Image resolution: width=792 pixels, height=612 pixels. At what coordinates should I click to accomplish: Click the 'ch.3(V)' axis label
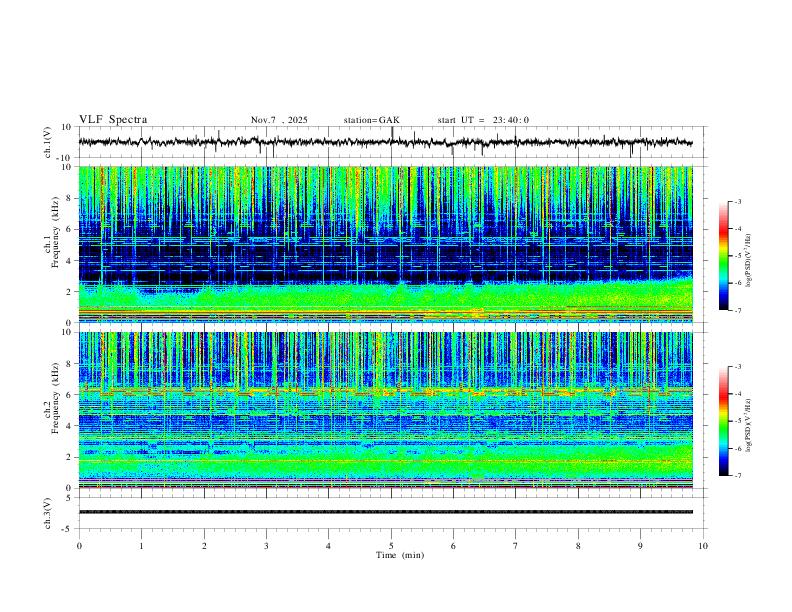point(48,514)
